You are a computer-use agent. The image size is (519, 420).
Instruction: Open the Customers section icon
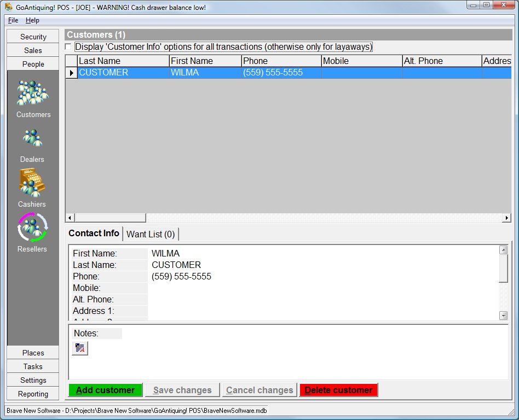point(33,93)
